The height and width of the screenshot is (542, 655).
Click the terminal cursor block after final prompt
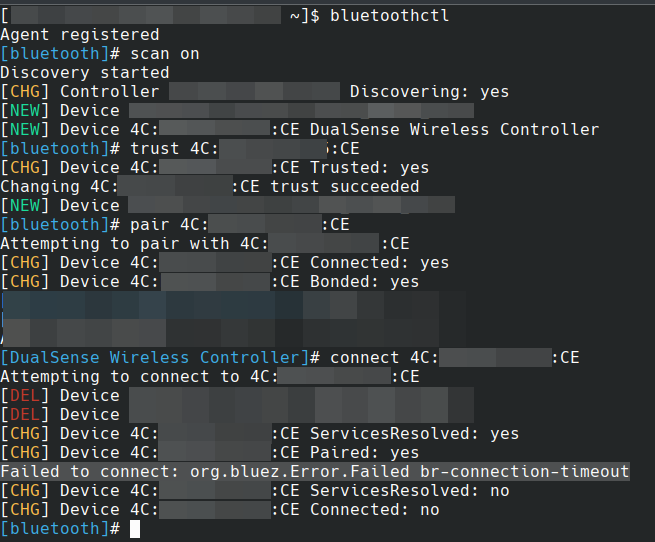pos(135,529)
